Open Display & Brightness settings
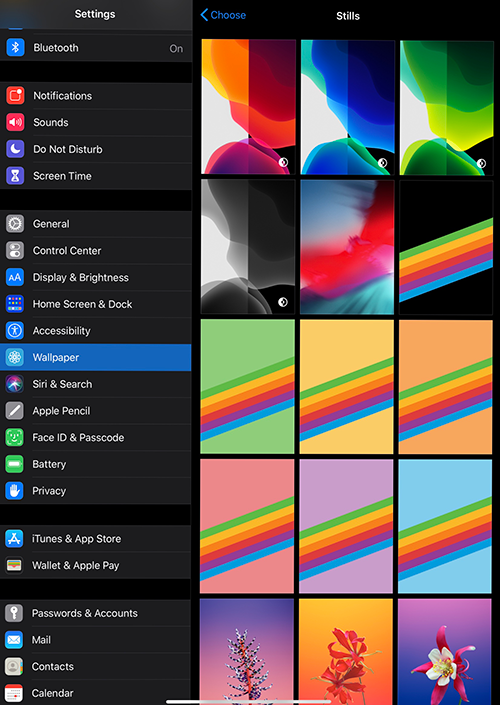The width and height of the screenshot is (500, 705). (x=96, y=277)
